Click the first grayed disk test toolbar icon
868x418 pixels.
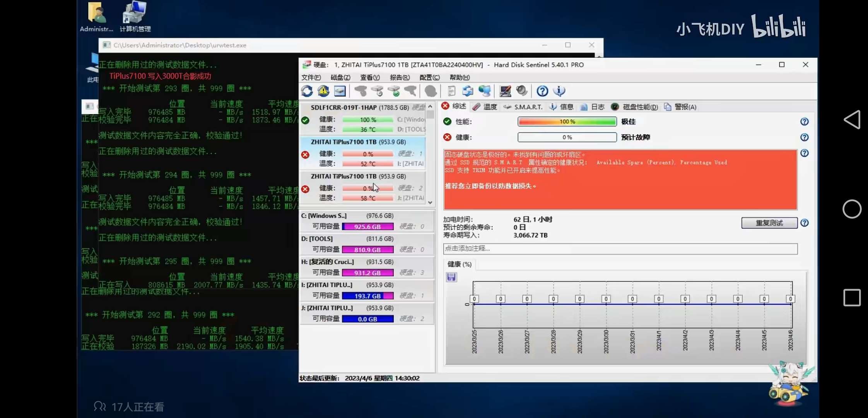(x=361, y=91)
